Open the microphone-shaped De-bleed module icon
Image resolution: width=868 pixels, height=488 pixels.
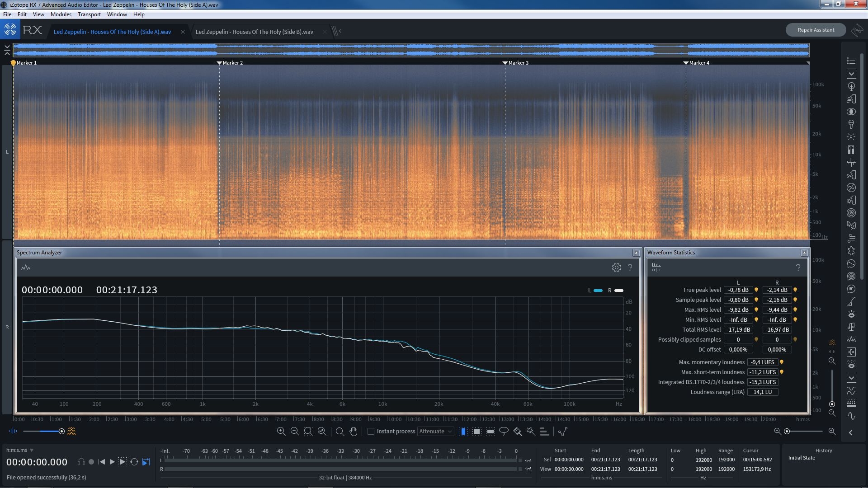pos(851,124)
